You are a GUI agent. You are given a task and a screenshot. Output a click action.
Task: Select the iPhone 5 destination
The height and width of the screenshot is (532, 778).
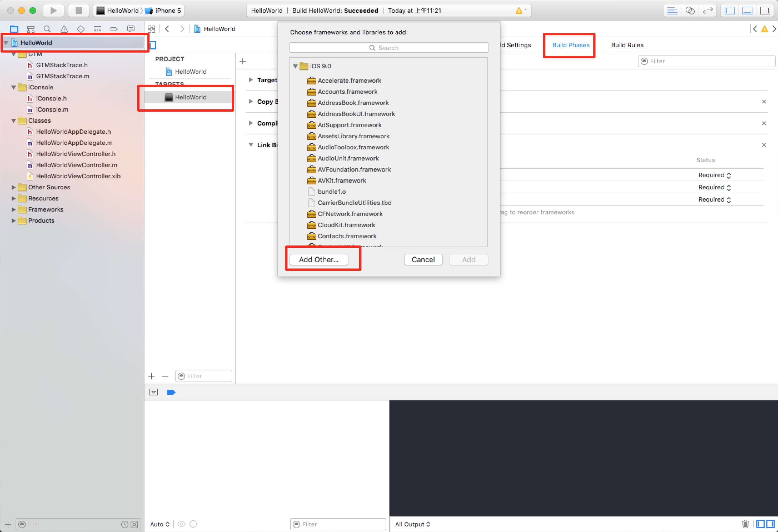tap(164, 10)
